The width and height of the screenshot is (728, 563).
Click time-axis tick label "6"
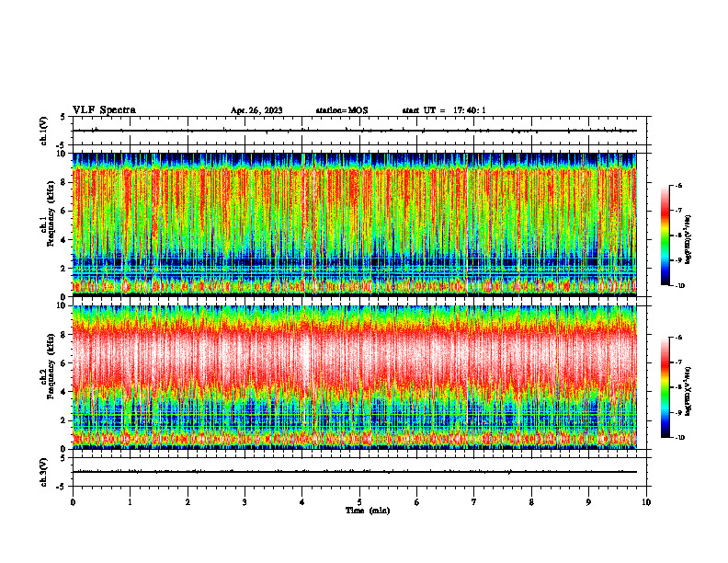pyautogui.click(x=416, y=502)
